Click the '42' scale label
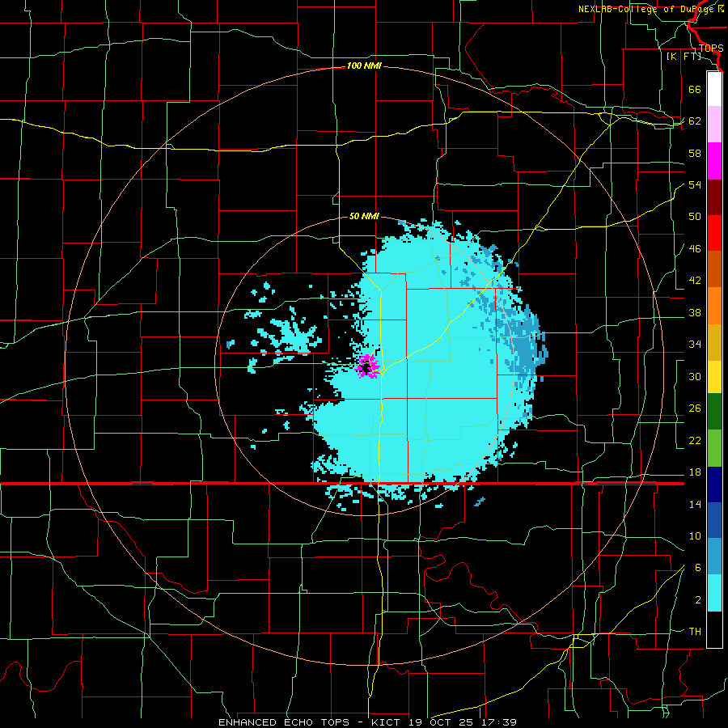728x728 pixels. coord(695,281)
